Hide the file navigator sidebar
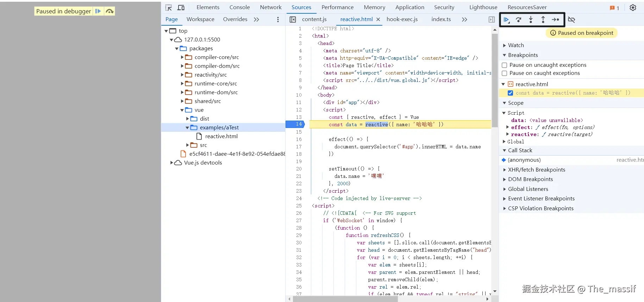The height and width of the screenshot is (302, 644). (x=293, y=19)
